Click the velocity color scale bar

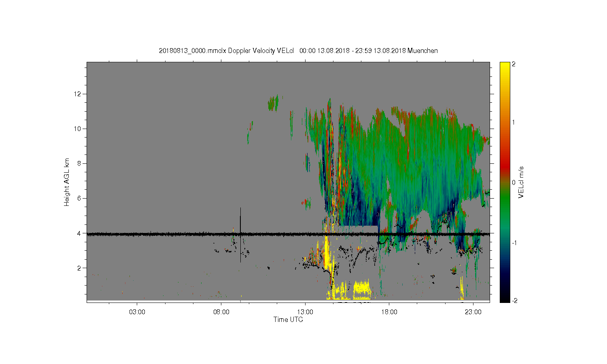click(x=505, y=182)
